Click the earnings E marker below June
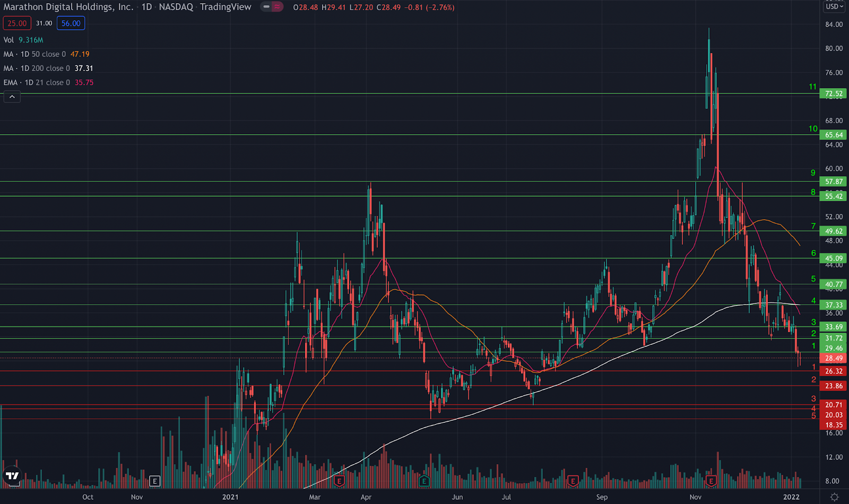849x504 pixels. (423, 482)
